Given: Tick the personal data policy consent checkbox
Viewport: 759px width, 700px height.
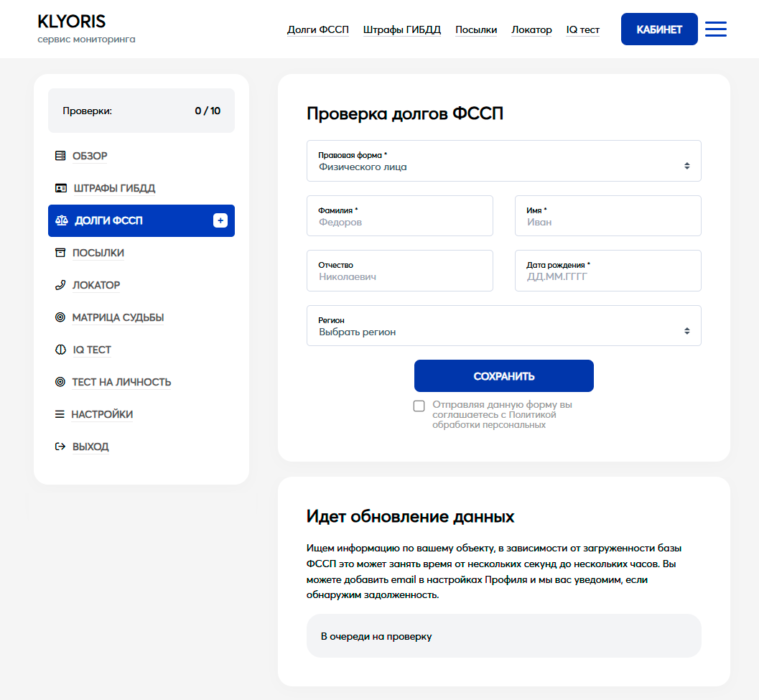Looking at the screenshot, I should [419, 406].
